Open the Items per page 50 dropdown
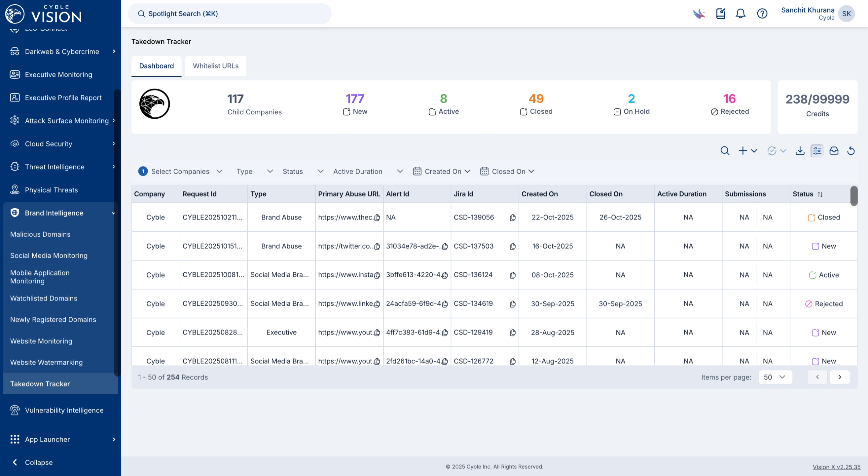The width and height of the screenshot is (868, 476). click(775, 377)
